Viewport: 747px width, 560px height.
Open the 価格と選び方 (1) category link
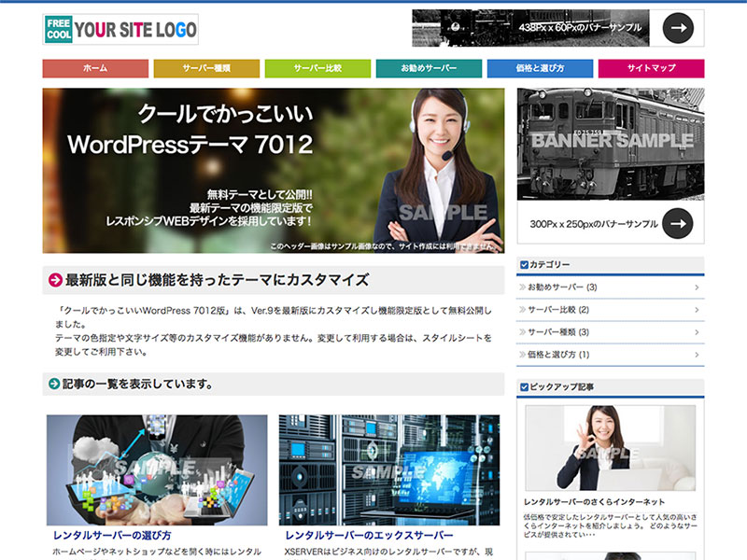558,355
